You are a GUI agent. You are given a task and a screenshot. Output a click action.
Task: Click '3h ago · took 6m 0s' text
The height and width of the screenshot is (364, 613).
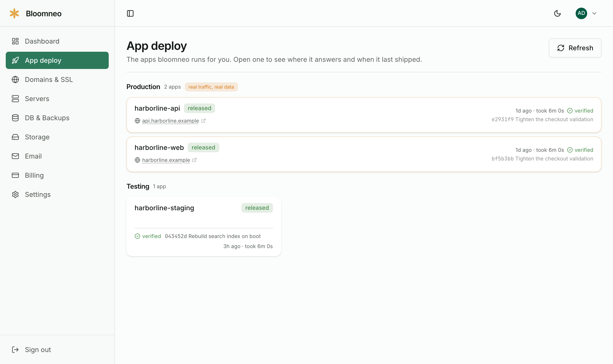(248, 246)
